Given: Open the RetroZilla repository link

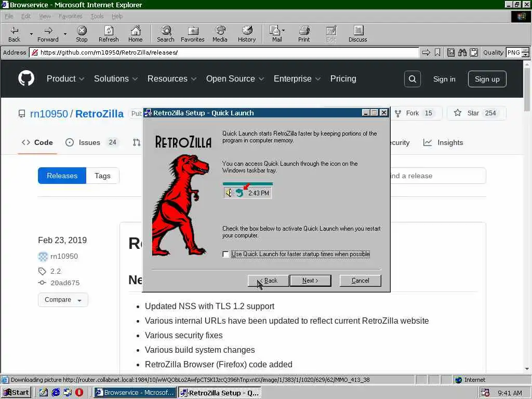Looking at the screenshot, I should point(99,114).
